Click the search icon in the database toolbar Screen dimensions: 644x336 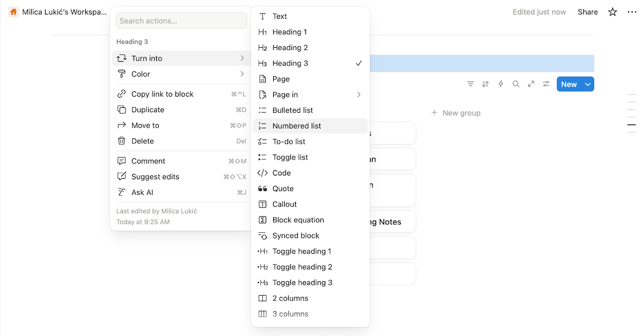point(516,84)
